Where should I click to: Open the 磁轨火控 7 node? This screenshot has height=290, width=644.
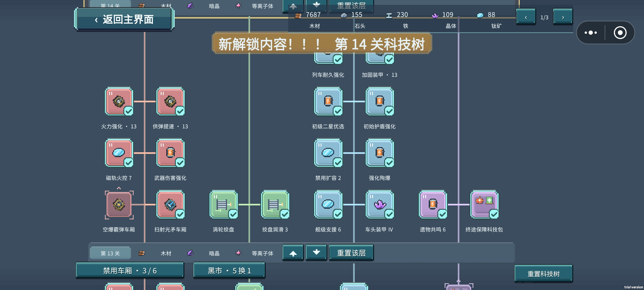tap(119, 153)
